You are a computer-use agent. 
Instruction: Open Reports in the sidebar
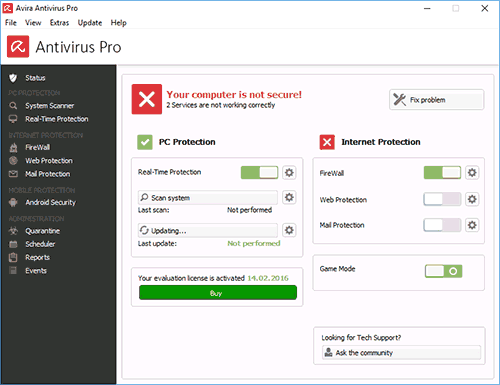pos(38,257)
